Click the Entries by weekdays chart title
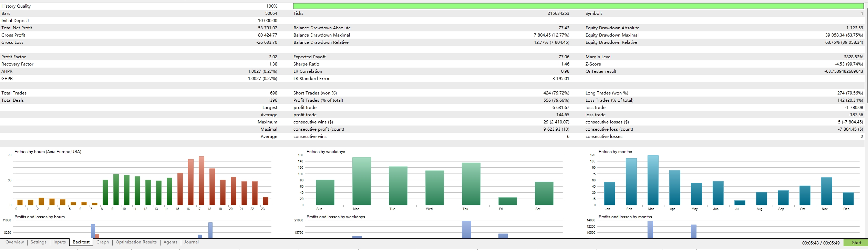 coord(326,152)
